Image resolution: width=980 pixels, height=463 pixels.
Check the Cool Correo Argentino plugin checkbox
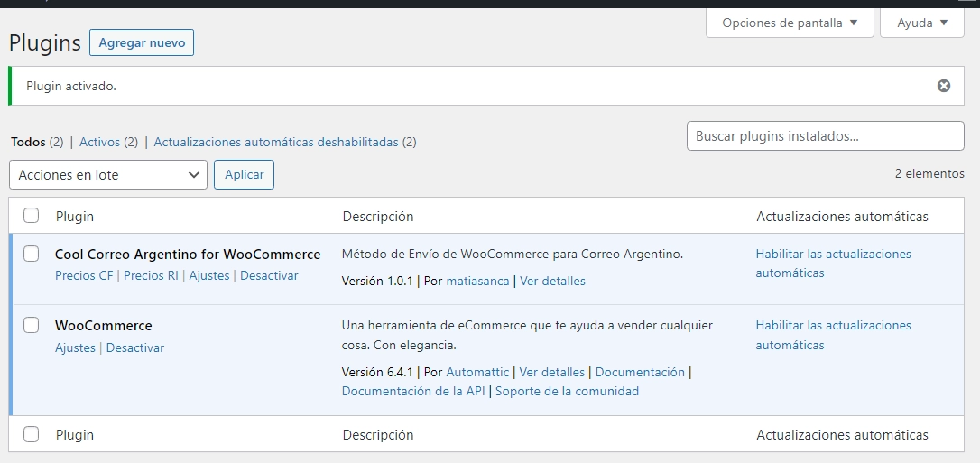click(32, 255)
